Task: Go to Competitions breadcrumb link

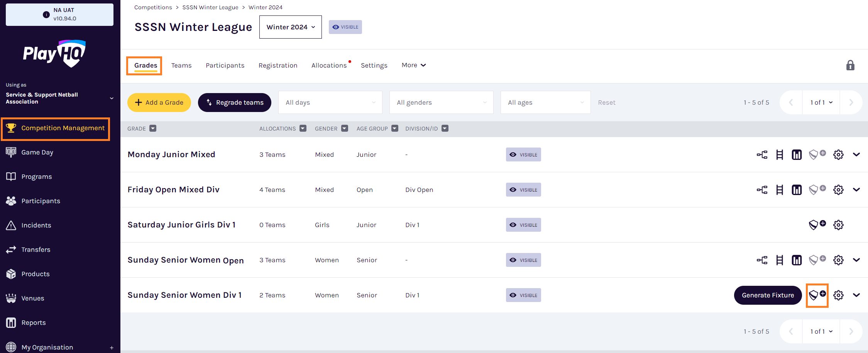Action: [x=153, y=7]
